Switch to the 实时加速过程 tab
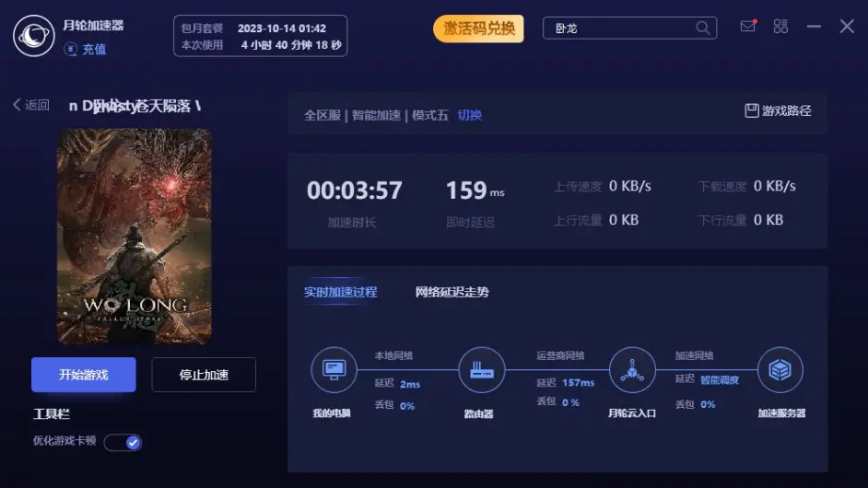 click(x=341, y=292)
